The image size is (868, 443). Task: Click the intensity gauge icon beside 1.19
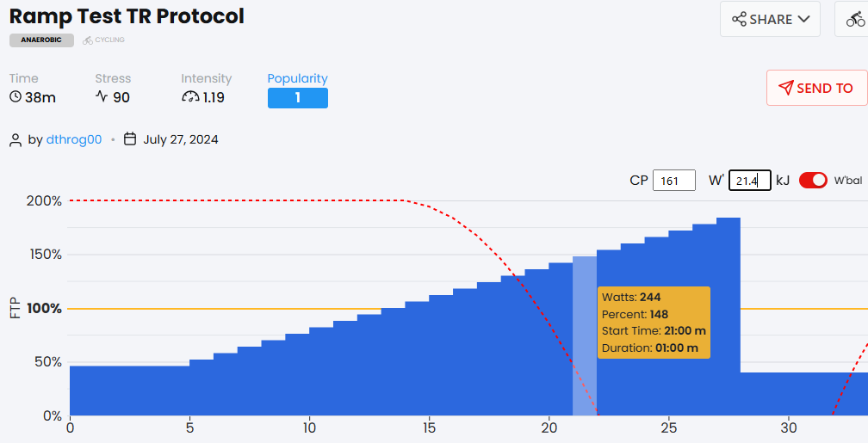point(190,97)
